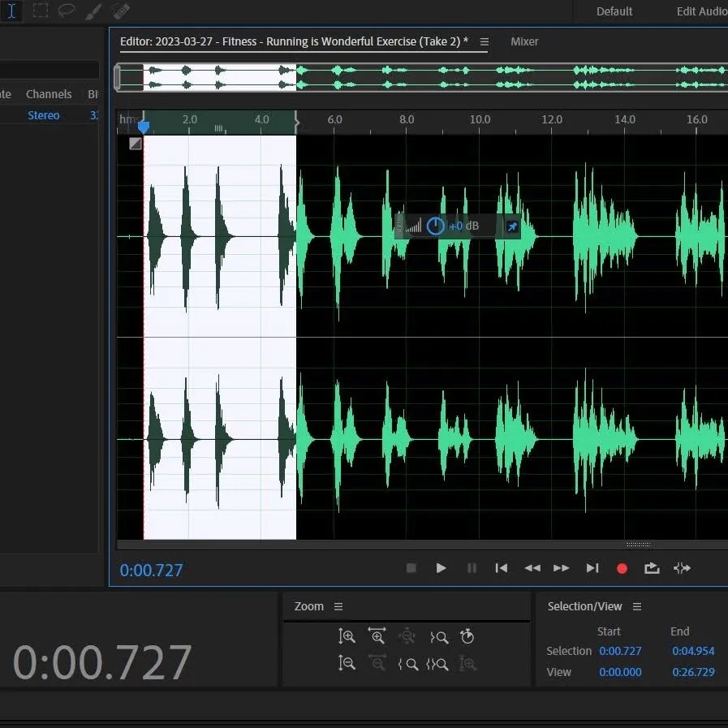728x728 pixels.
Task: Click the HUD volume adjustment knob
Action: (436, 226)
